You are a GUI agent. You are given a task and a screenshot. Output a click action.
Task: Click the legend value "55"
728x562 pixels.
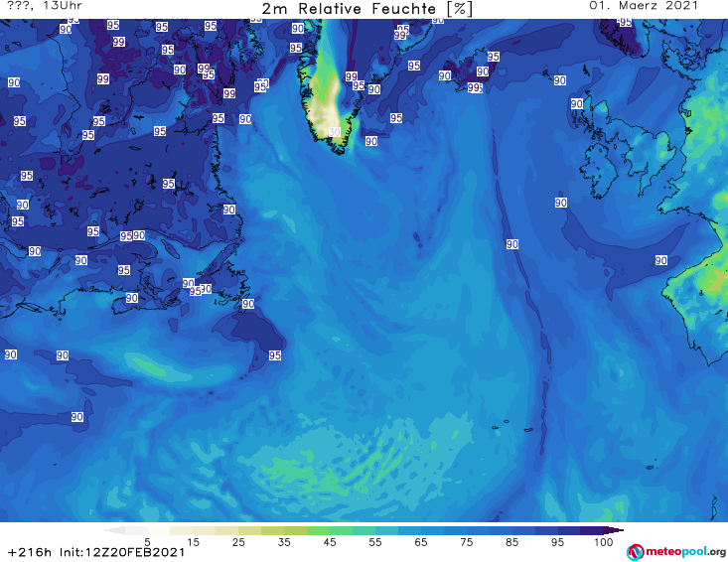tap(375, 542)
